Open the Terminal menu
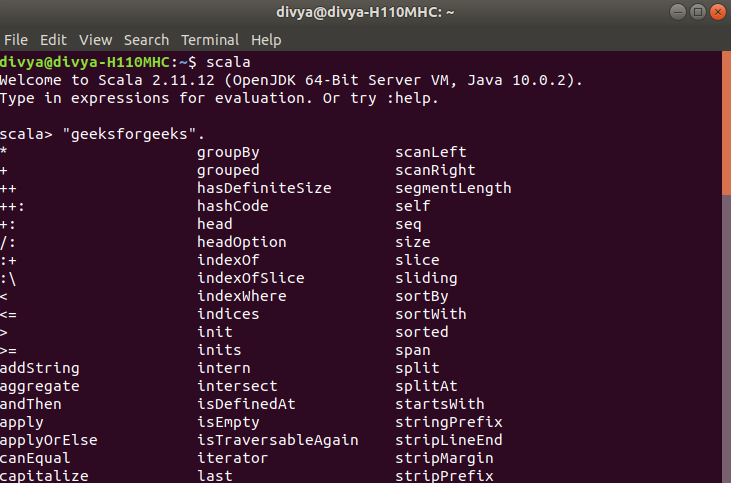This screenshot has width=731, height=483. click(x=210, y=40)
